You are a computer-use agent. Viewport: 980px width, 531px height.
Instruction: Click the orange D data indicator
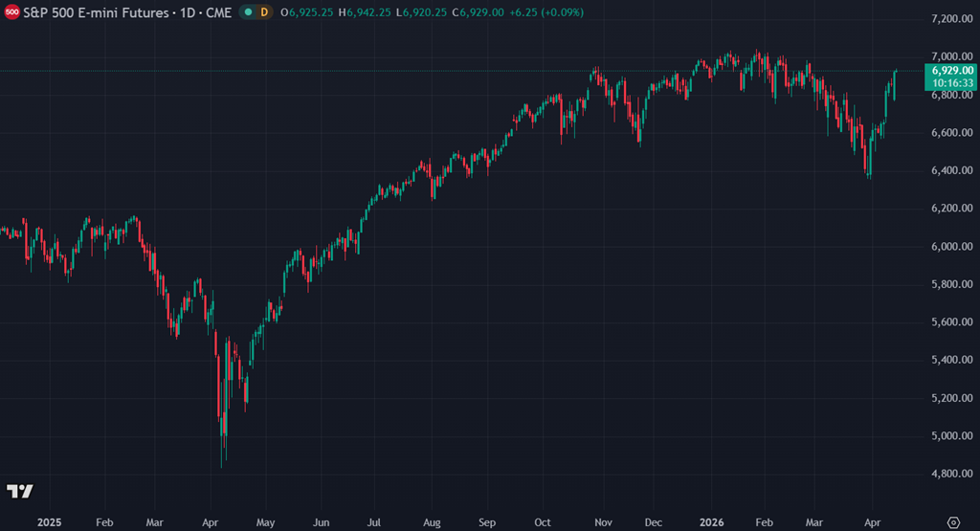point(264,12)
